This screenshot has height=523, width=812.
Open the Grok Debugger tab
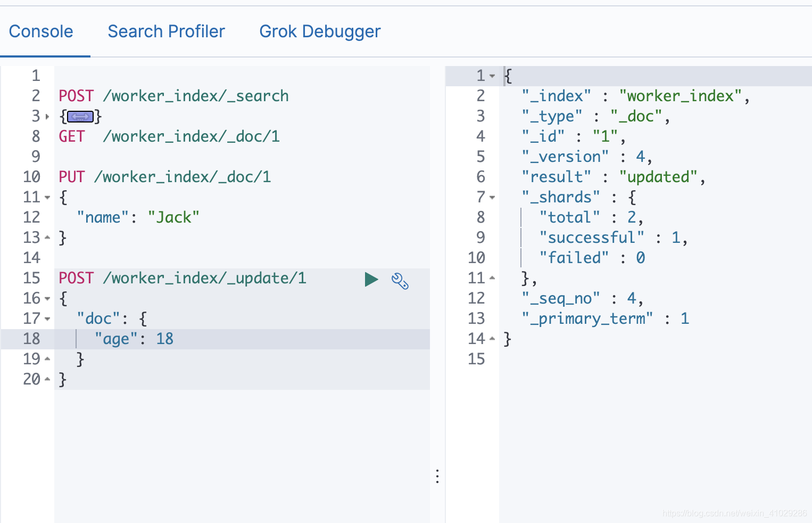click(x=320, y=31)
